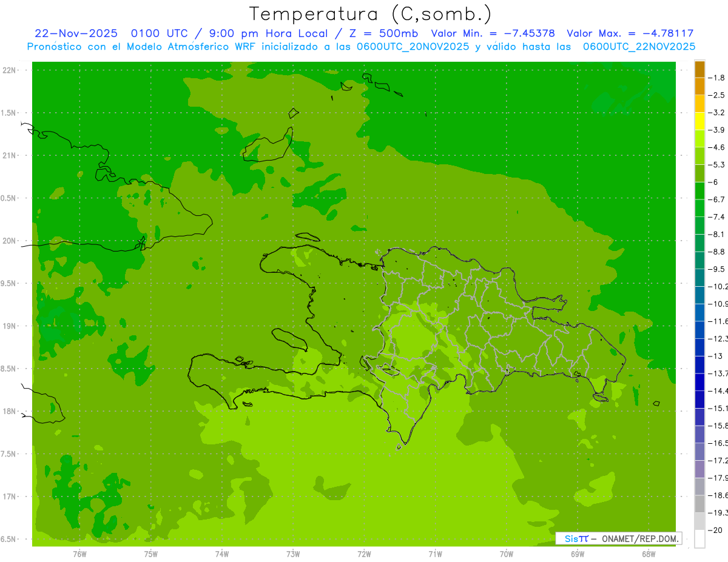Click the "-18.6" legend value

(719, 495)
